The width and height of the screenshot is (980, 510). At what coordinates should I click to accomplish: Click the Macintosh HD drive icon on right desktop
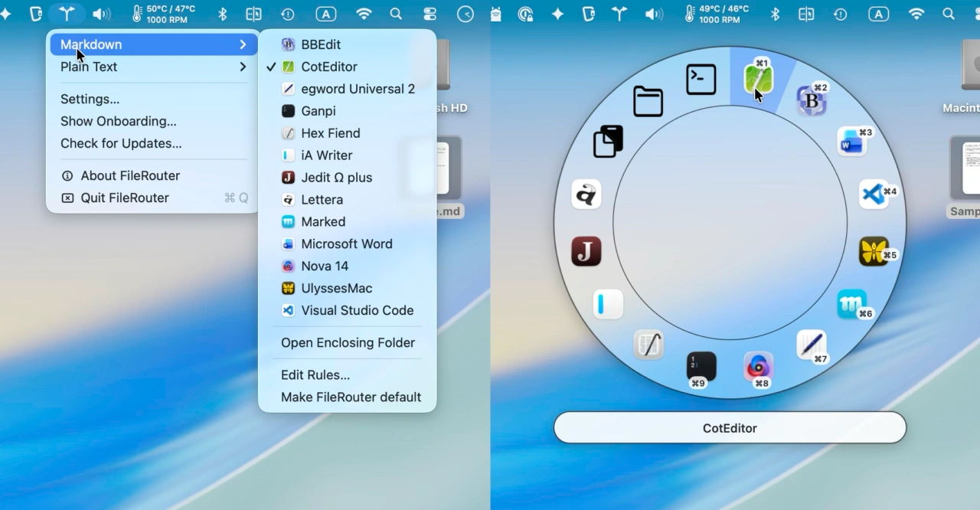tap(971, 65)
